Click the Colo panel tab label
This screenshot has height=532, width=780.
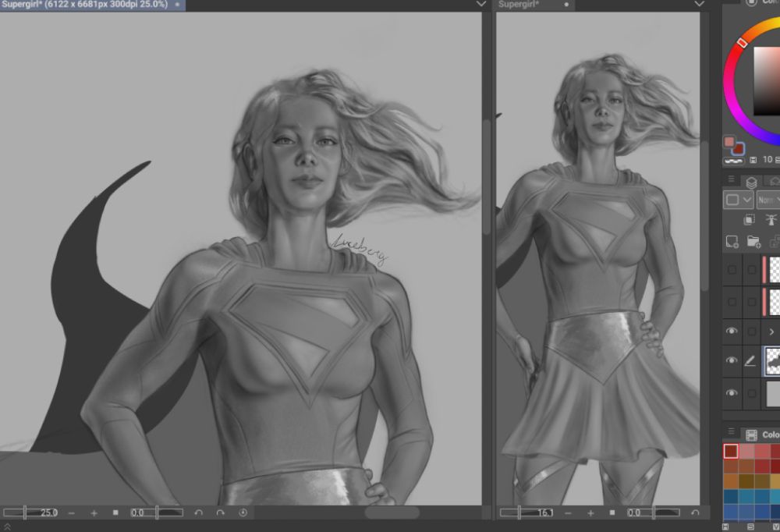pyautogui.click(x=771, y=435)
